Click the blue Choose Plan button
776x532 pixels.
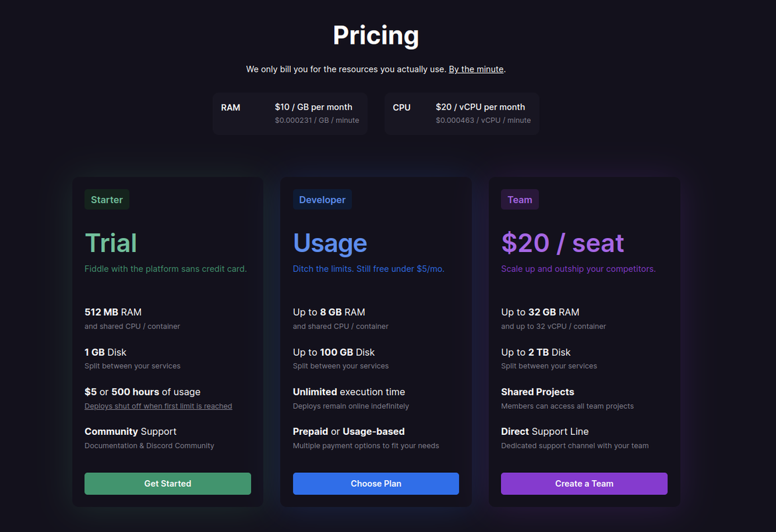[x=376, y=483]
